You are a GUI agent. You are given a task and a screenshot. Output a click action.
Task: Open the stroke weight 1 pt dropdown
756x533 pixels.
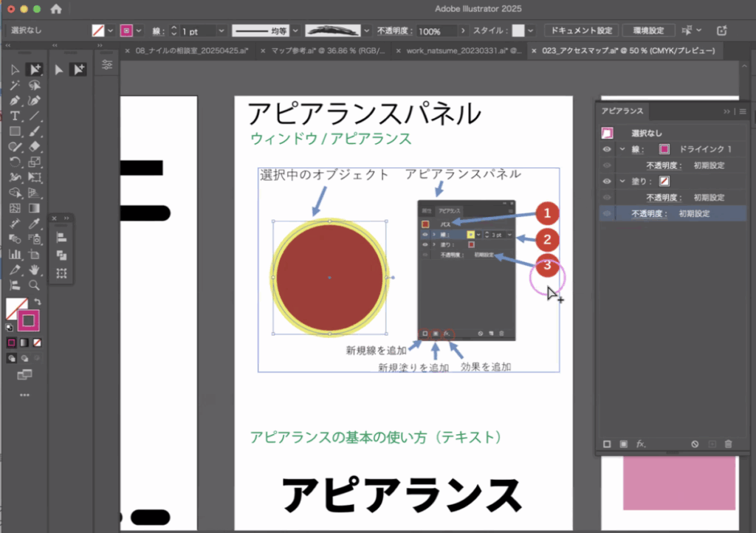click(x=220, y=31)
